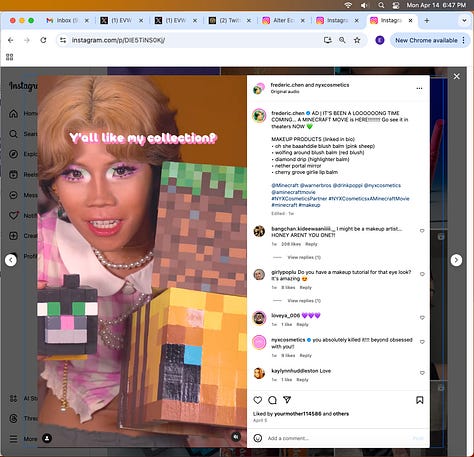Open the Chrome apps grid icon

[10, 57]
